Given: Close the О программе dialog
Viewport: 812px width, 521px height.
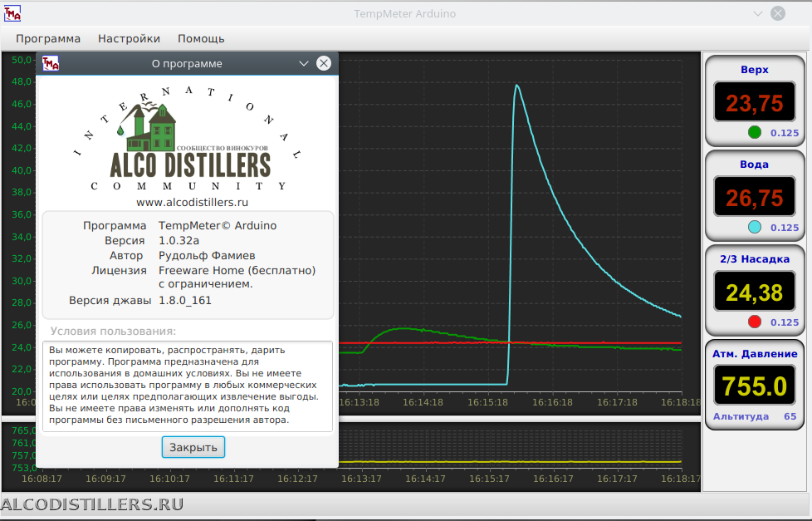Looking at the screenshot, I should pos(324,63).
